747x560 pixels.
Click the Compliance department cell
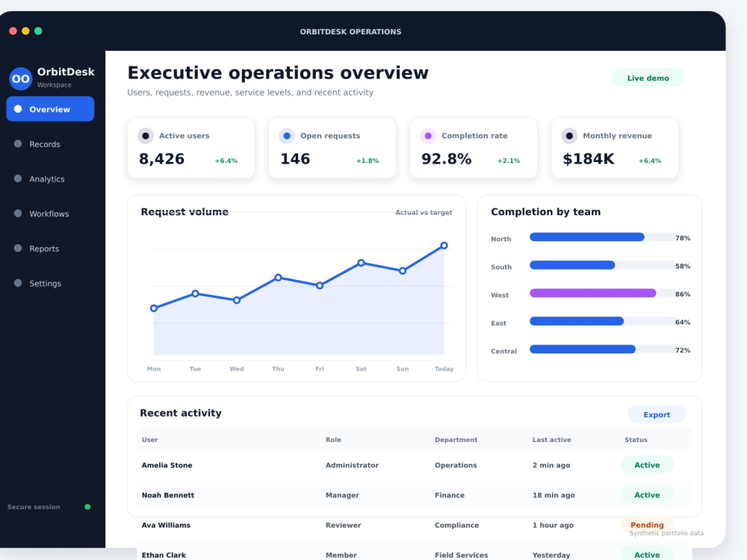(x=456, y=525)
